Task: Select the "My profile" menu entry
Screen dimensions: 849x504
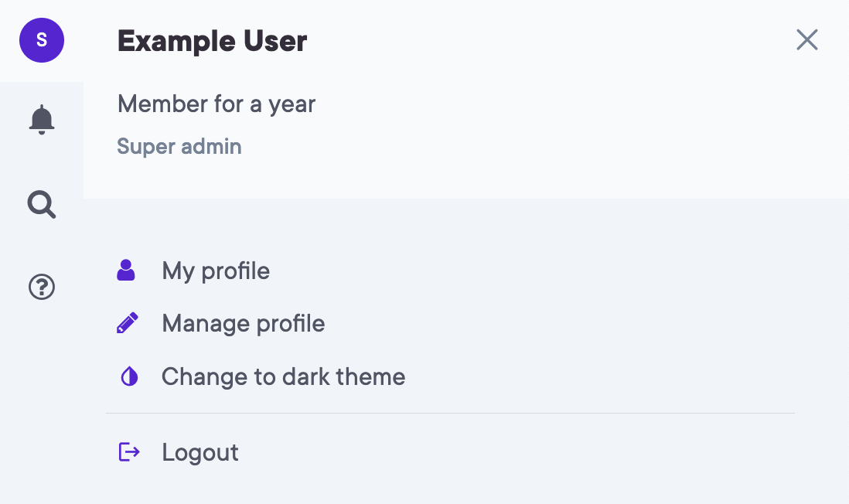Action: tap(216, 271)
